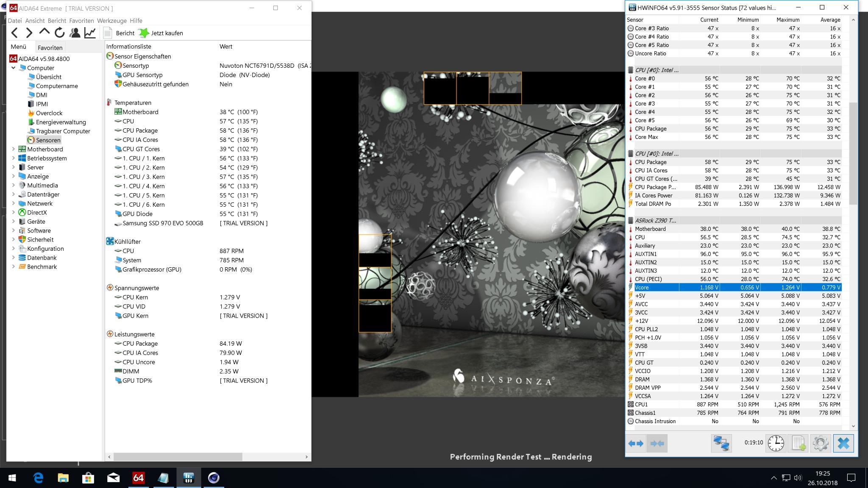The width and height of the screenshot is (868, 488).
Task: Click the AIDA64 horizontal scrollbar thumb
Action: 178,457
